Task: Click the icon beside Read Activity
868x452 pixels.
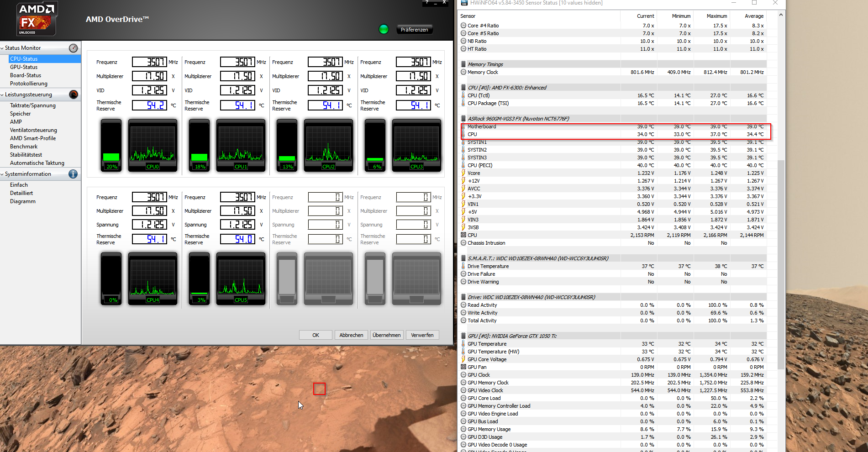Action: [x=463, y=305]
